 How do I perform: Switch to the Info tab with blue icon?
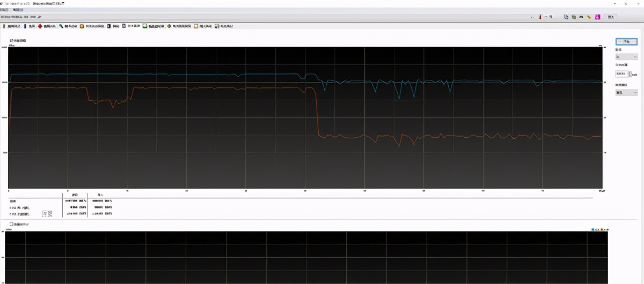click(x=30, y=26)
